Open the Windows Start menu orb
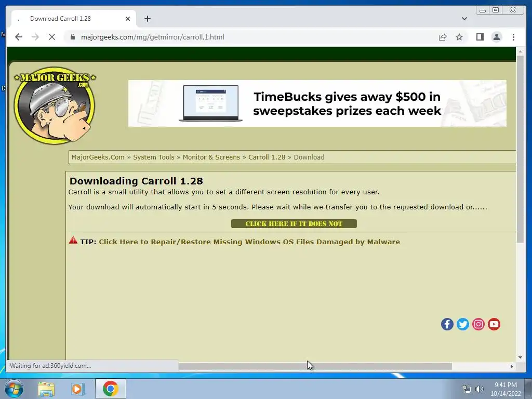Screen dimensions: 532x399 (x=14, y=389)
